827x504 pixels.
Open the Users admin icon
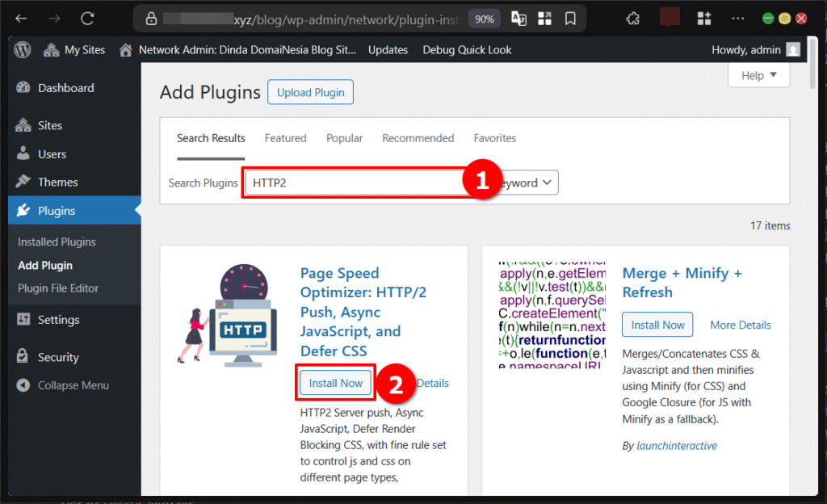pyautogui.click(x=23, y=153)
